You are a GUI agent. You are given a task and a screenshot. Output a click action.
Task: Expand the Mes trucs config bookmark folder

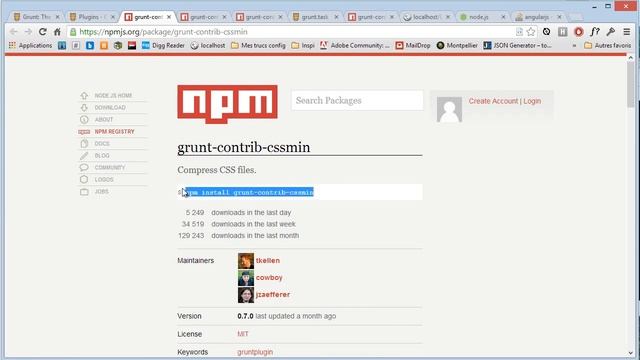point(258,46)
